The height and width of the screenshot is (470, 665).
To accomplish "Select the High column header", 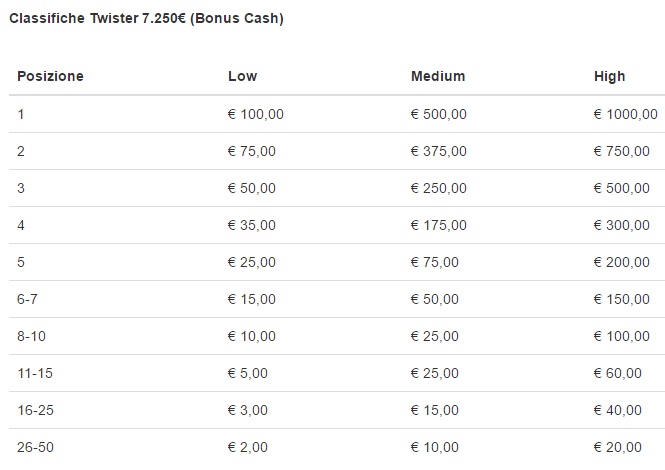I will coord(609,76).
